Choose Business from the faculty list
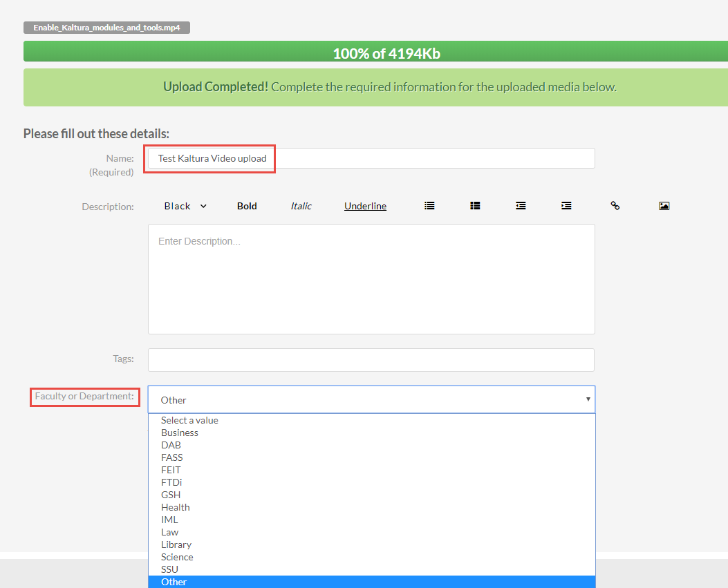 tap(180, 433)
